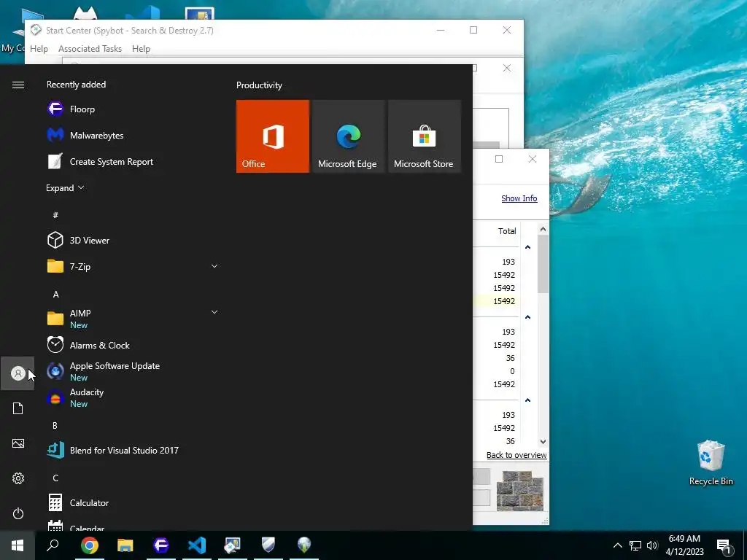Click the Show Info link
The image size is (747, 560).
pos(519,198)
